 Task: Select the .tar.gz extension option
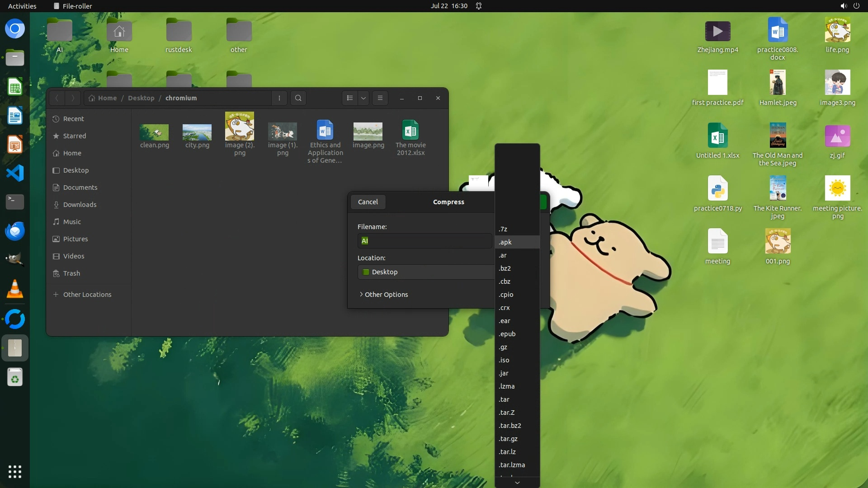click(509, 439)
